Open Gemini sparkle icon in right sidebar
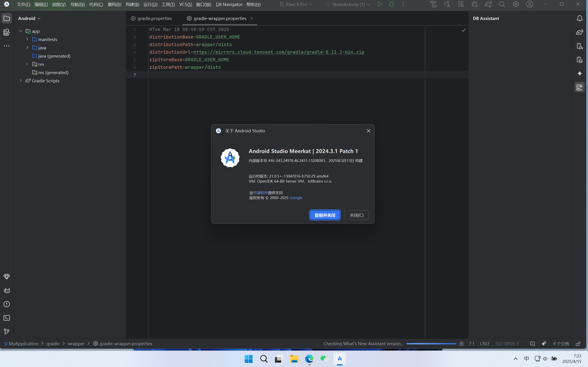This screenshot has width=588, height=367. pos(580,74)
